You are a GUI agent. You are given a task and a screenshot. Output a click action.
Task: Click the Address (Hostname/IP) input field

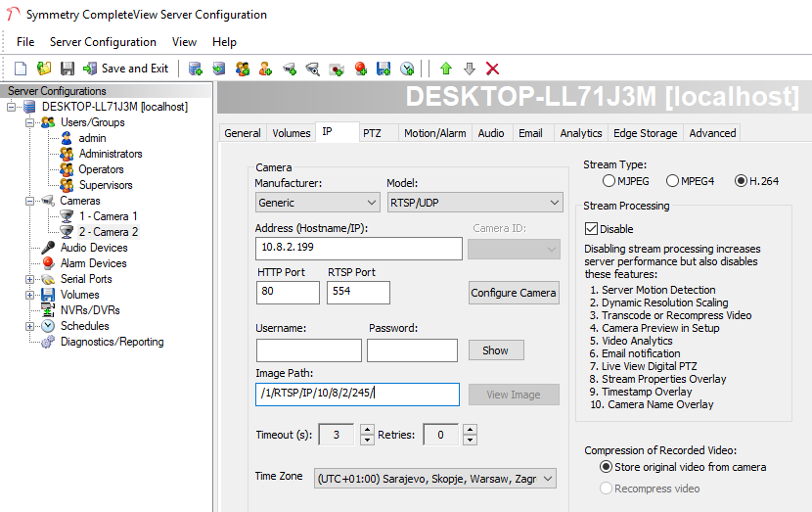coord(358,249)
